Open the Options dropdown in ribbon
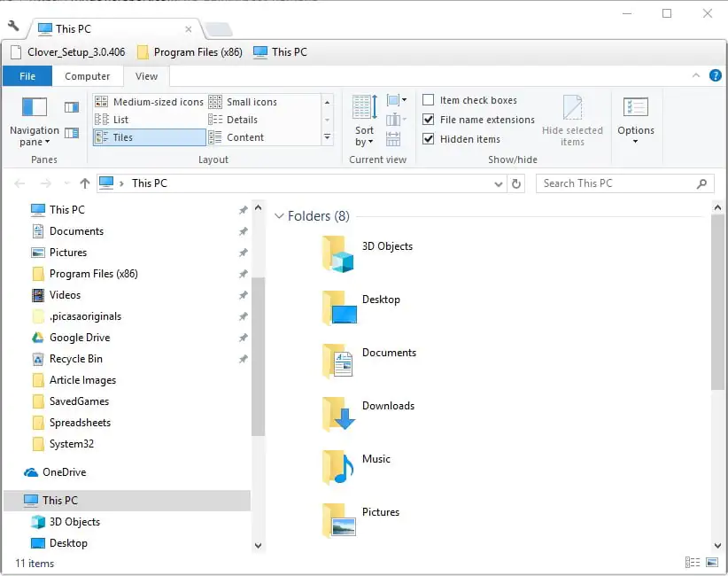This screenshot has width=728, height=576. (636, 121)
